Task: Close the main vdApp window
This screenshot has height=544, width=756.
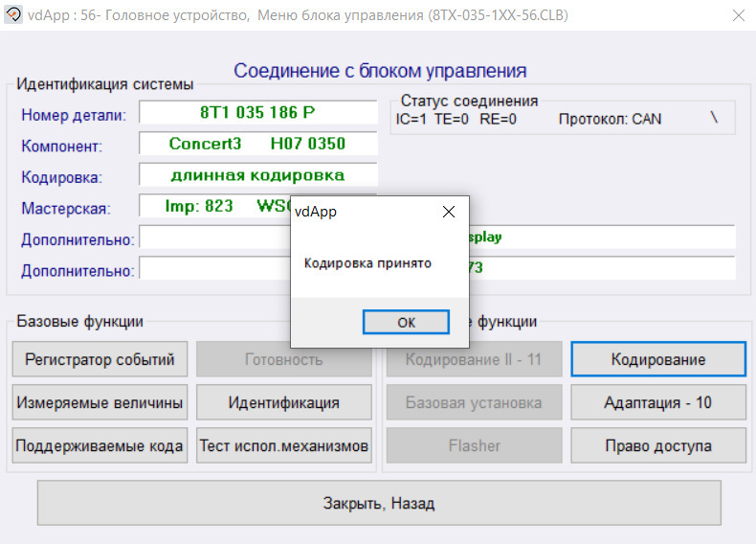Action: click(738, 15)
